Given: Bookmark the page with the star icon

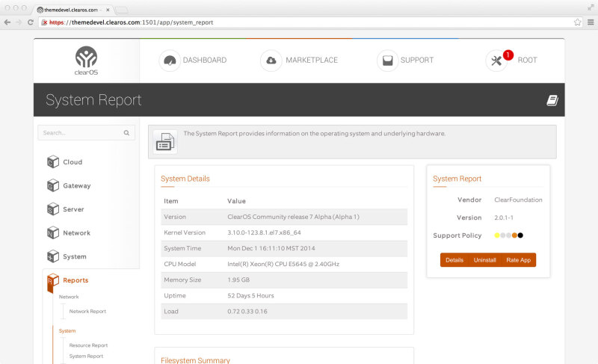Looking at the screenshot, I should [577, 22].
